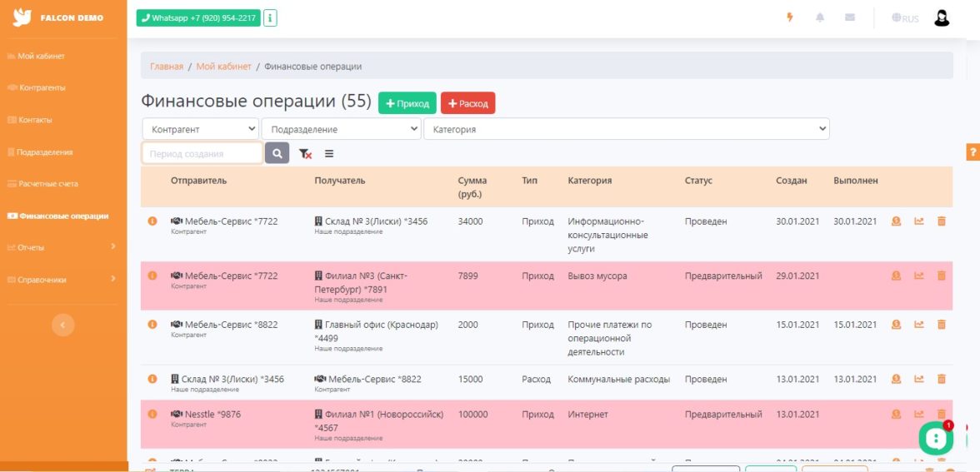Open the messages envelope icon

pos(849,17)
